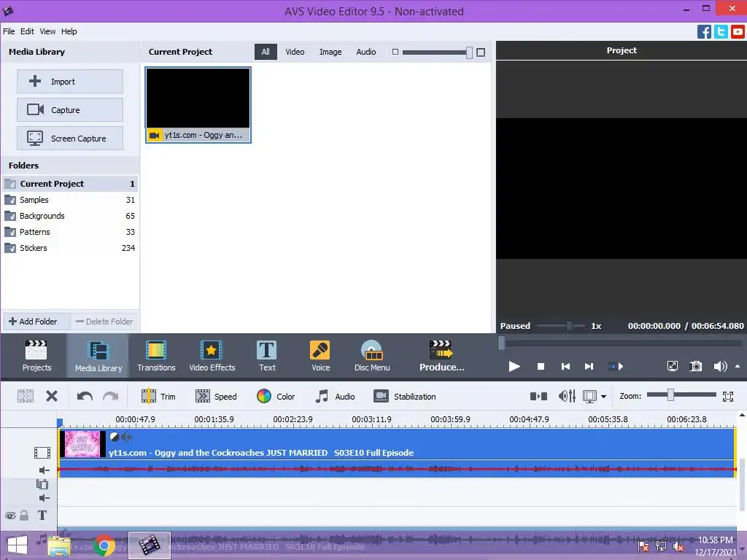
Task: Select the Stickers folder
Action: click(70, 248)
